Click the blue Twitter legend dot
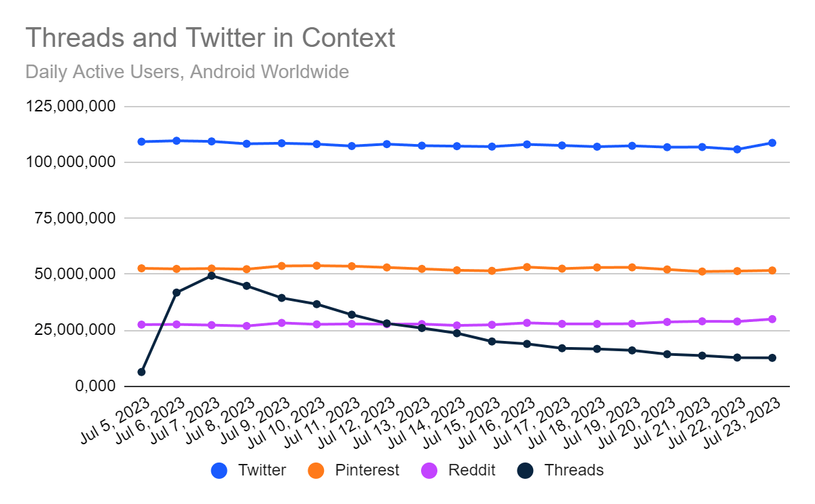 [219, 470]
